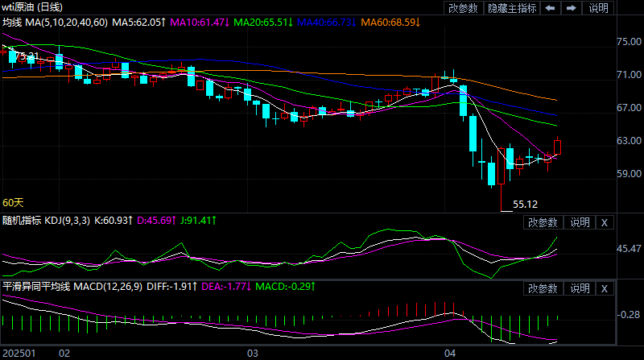Viewport: 644px width, 360px height.
Task: Click 改参数 in the KDJ panel
Action: click(x=543, y=222)
